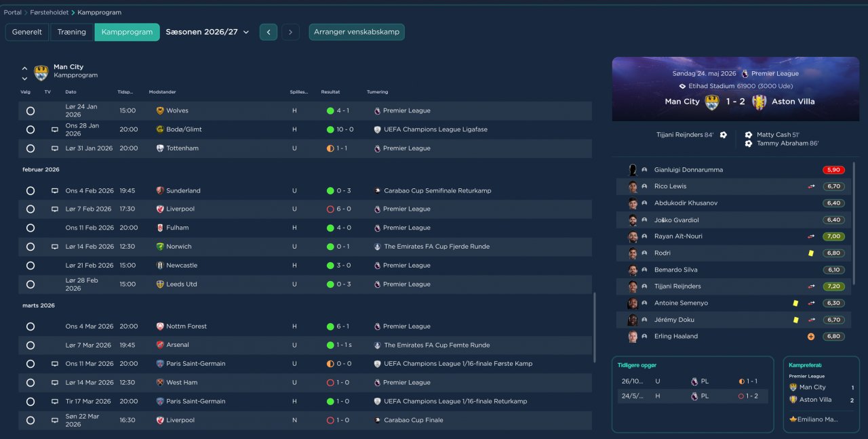Sort by Modstander column header
Viewport: 868px width, 439px height.
(x=163, y=92)
